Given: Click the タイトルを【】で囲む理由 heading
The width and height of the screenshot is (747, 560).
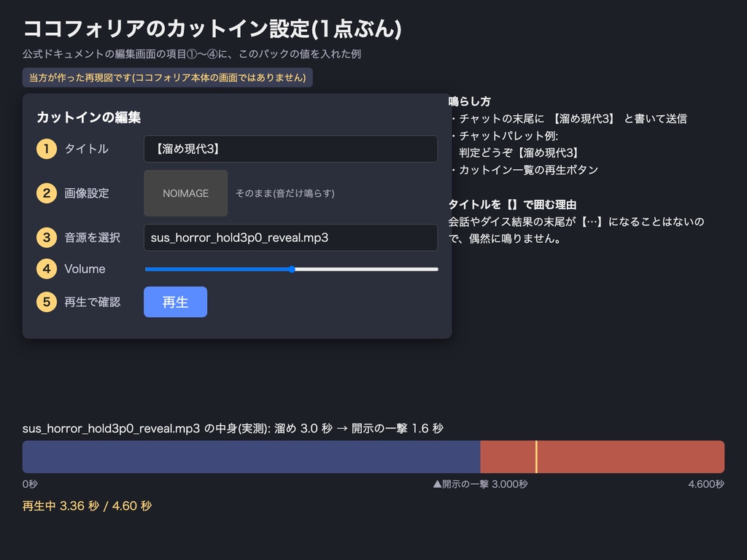Looking at the screenshot, I should point(512,205).
